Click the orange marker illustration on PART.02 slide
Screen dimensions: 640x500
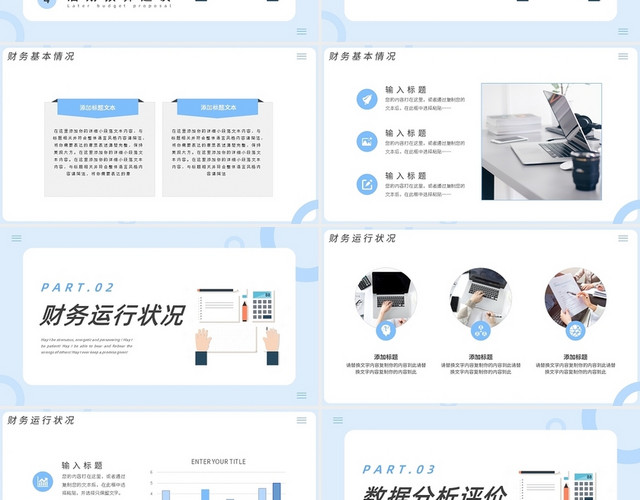click(x=244, y=311)
